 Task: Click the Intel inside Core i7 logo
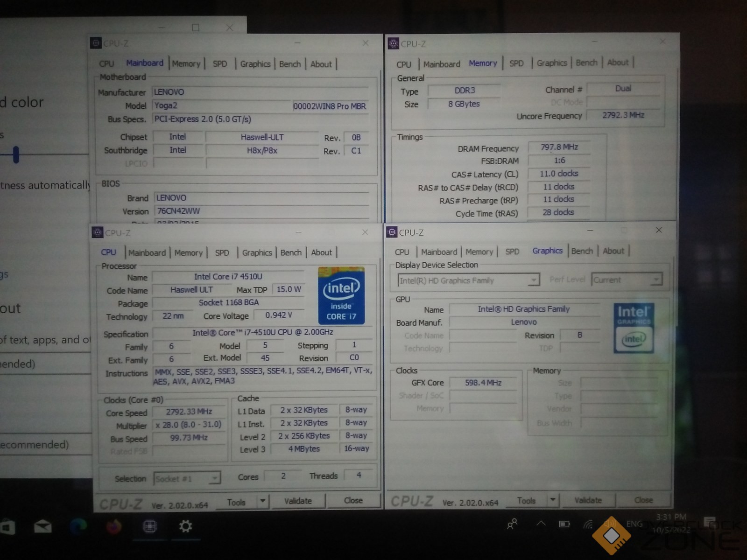click(341, 295)
